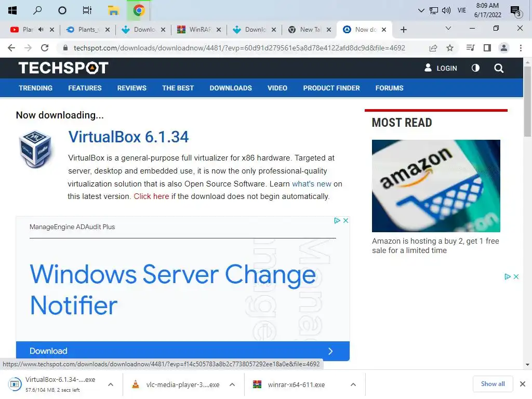Viewport: 532px width, 399px height.
Task: Open the media control icon in Chrome toolbar
Action: point(471,48)
